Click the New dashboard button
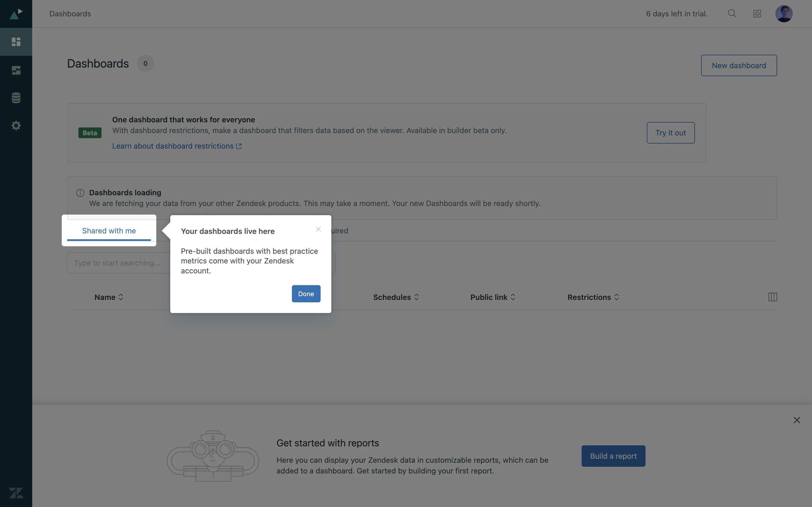The image size is (812, 507). click(738, 65)
